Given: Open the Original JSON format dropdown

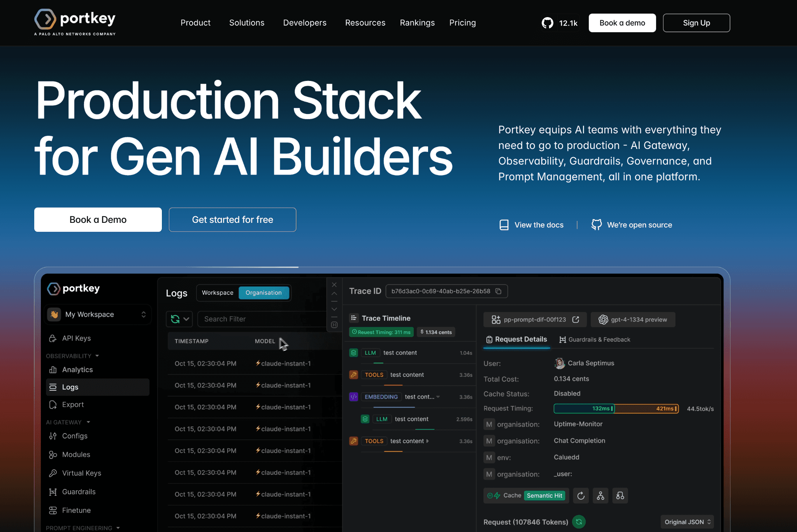Looking at the screenshot, I should tap(687, 522).
